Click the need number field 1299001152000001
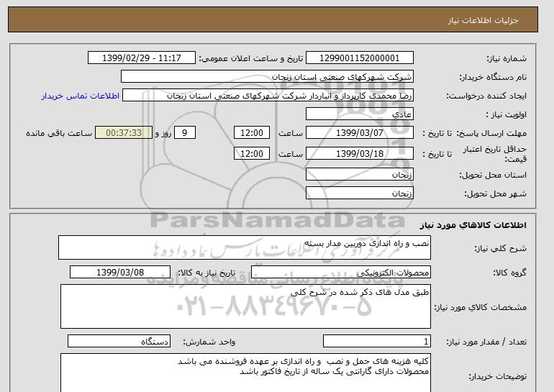Screen dimensions: 554x392 coord(359,58)
